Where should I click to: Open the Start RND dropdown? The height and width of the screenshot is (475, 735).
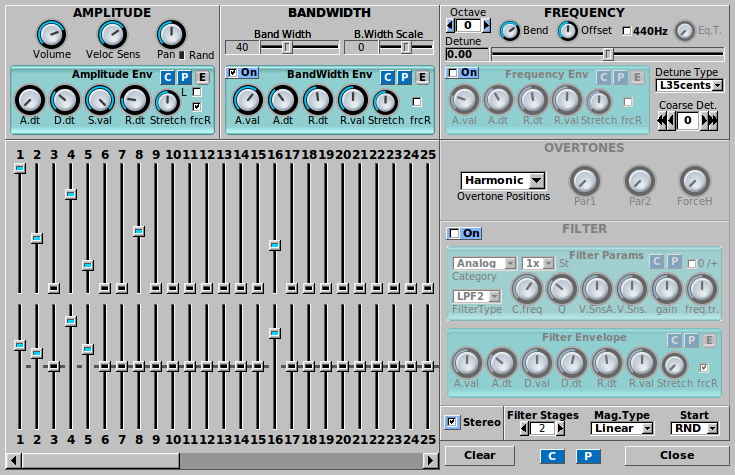696,428
